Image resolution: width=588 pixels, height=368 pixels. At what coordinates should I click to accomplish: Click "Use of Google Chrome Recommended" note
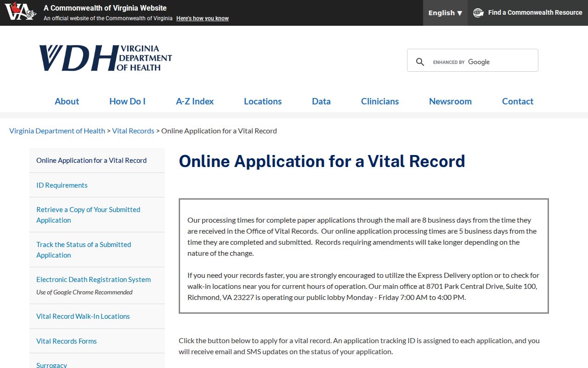tap(85, 292)
